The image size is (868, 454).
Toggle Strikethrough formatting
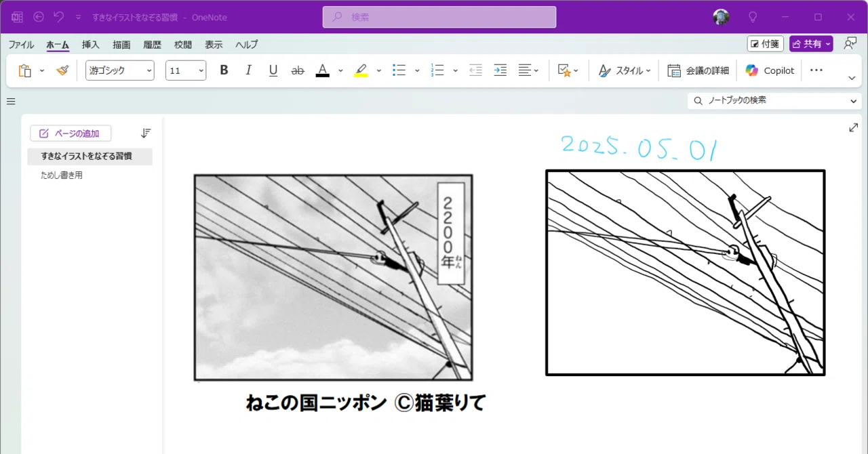click(298, 70)
